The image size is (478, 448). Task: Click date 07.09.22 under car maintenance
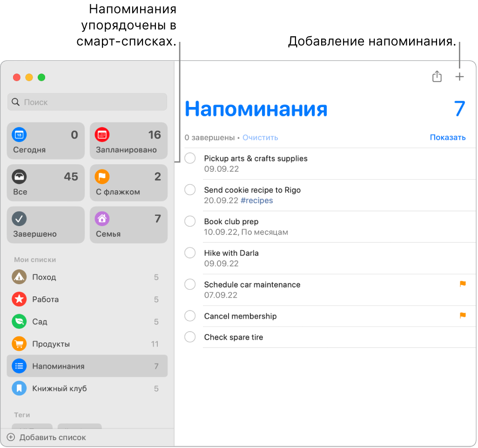point(221,295)
